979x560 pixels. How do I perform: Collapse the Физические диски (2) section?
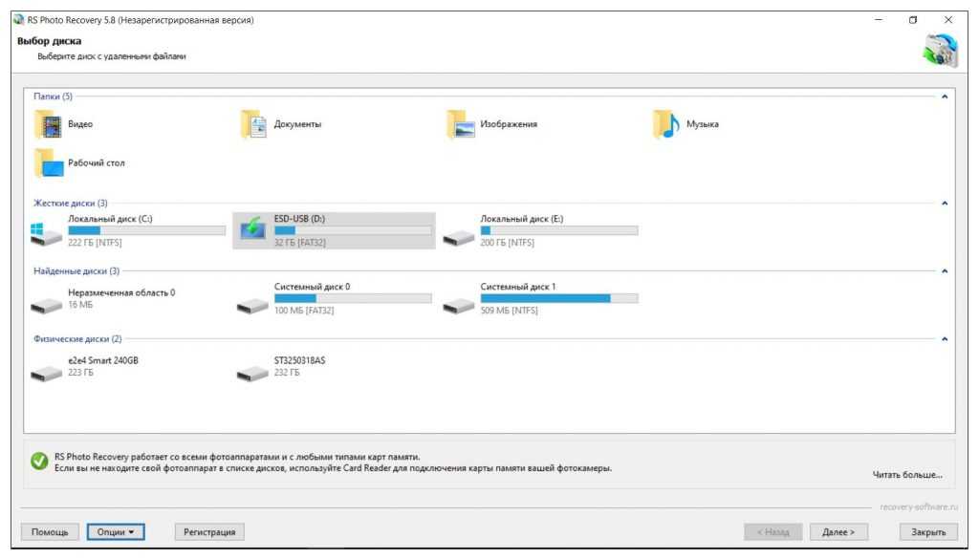coord(945,339)
